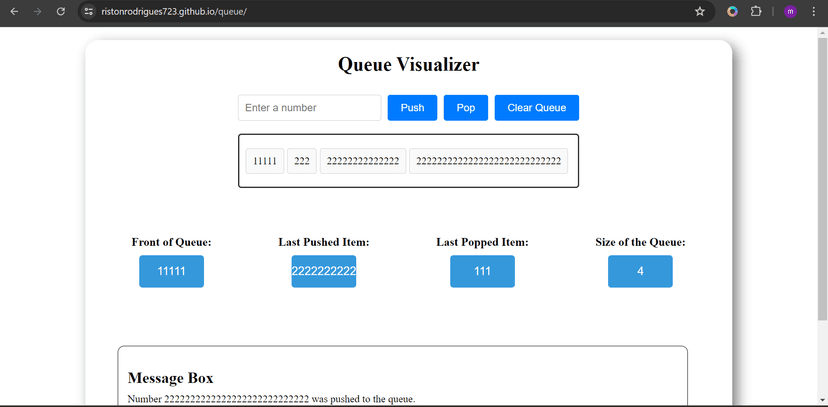This screenshot has width=828, height=407.
Task: Bookmark this page with star icon
Action: pos(700,11)
